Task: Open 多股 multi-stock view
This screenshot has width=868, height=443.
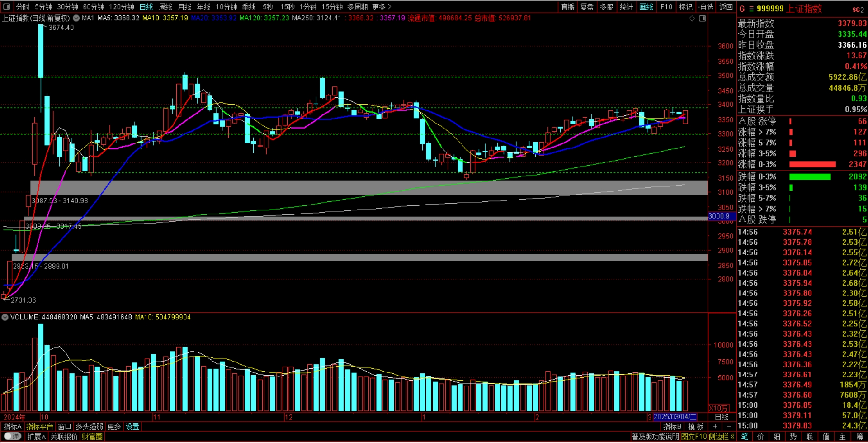Action: tap(607, 7)
